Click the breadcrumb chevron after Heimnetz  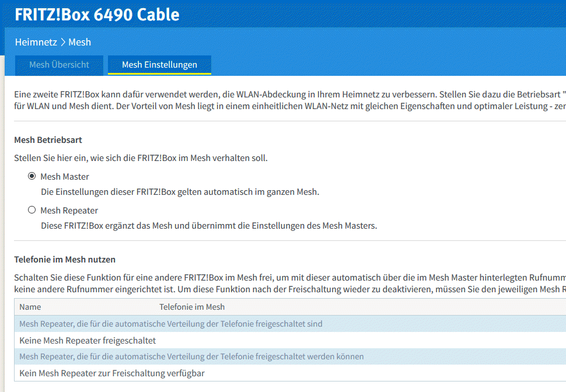click(63, 42)
